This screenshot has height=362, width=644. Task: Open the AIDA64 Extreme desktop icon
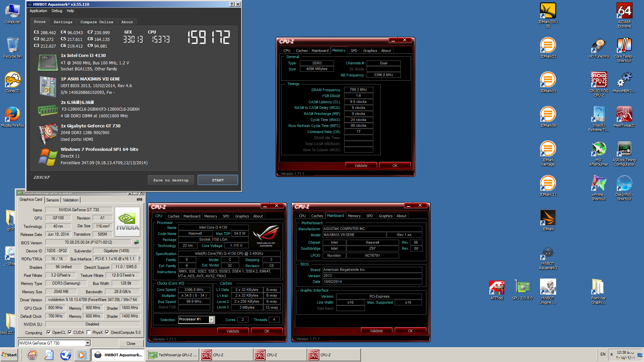click(x=624, y=15)
